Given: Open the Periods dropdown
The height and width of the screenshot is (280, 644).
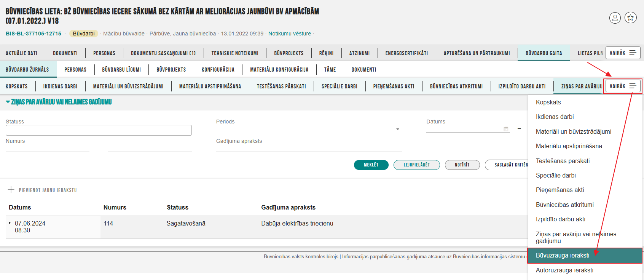Looking at the screenshot, I should click(309, 129).
